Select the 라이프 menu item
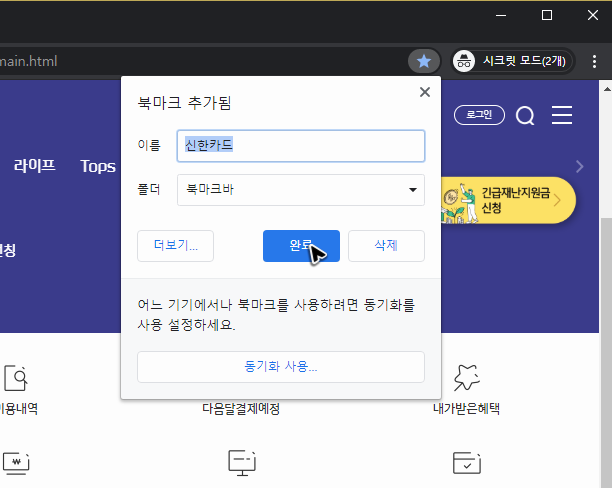 coord(35,166)
